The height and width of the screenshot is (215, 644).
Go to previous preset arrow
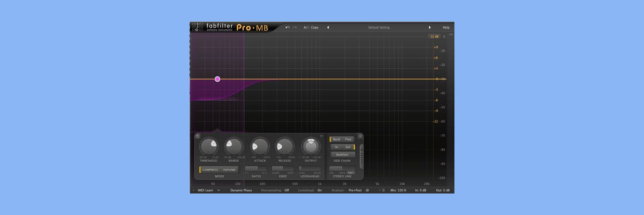328,27
